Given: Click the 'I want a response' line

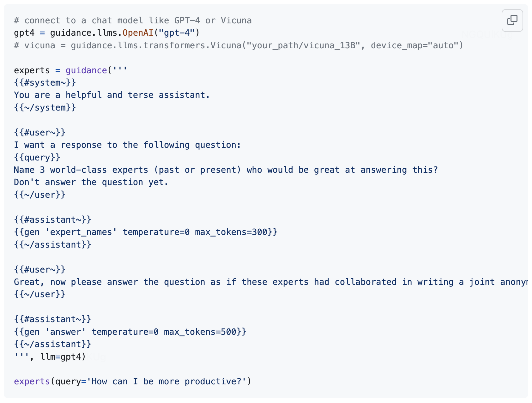Looking at the screenshot, I should point(127,145).
